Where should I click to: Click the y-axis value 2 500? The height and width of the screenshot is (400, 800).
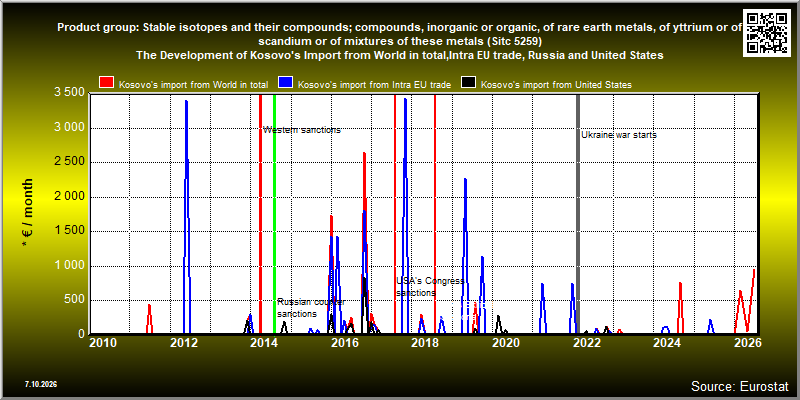click(69, 162)
